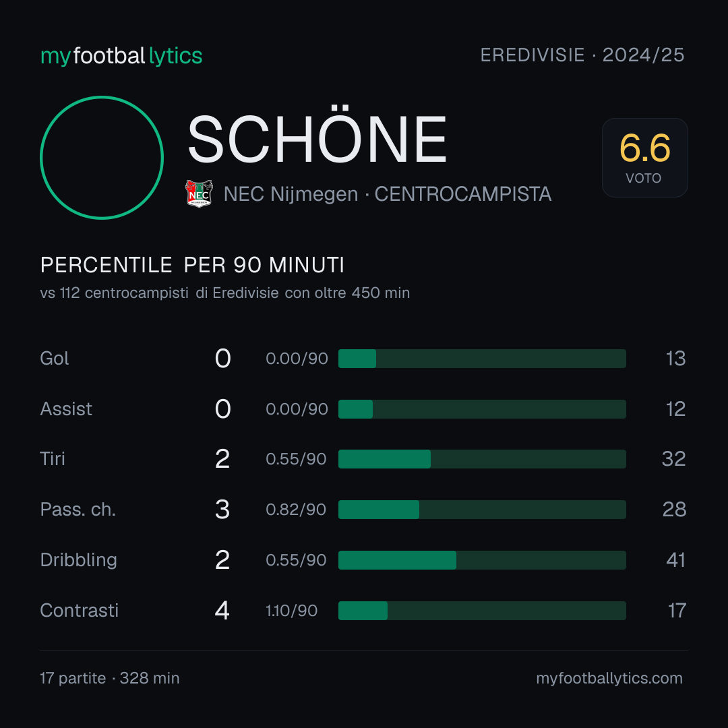The height and width of the screenshot is (728, 728).
Task: Click the NEC Nijmegen club crest
Action: [199, 193]
